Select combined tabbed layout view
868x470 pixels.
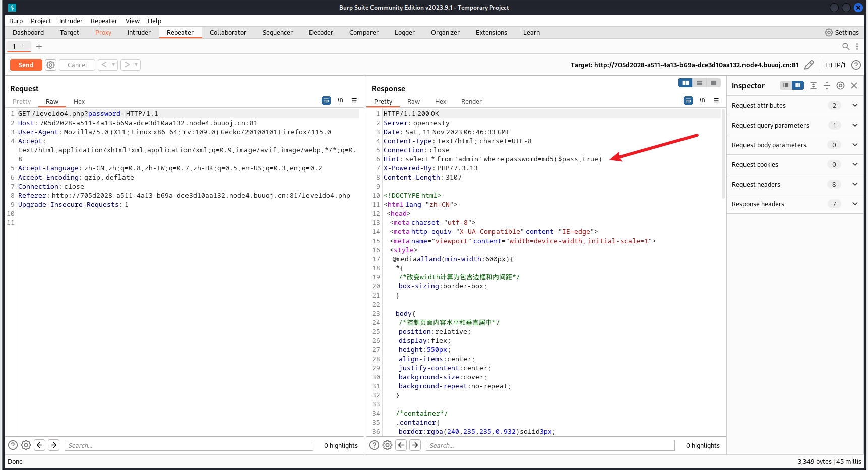click(x=714, y=83)
